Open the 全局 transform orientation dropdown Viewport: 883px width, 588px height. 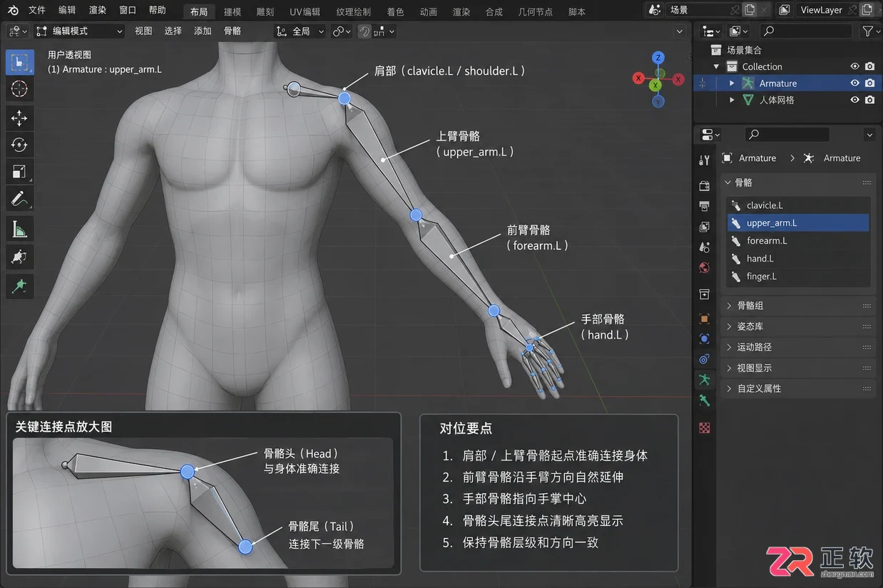pyautogui.click(x=300, y=31)
